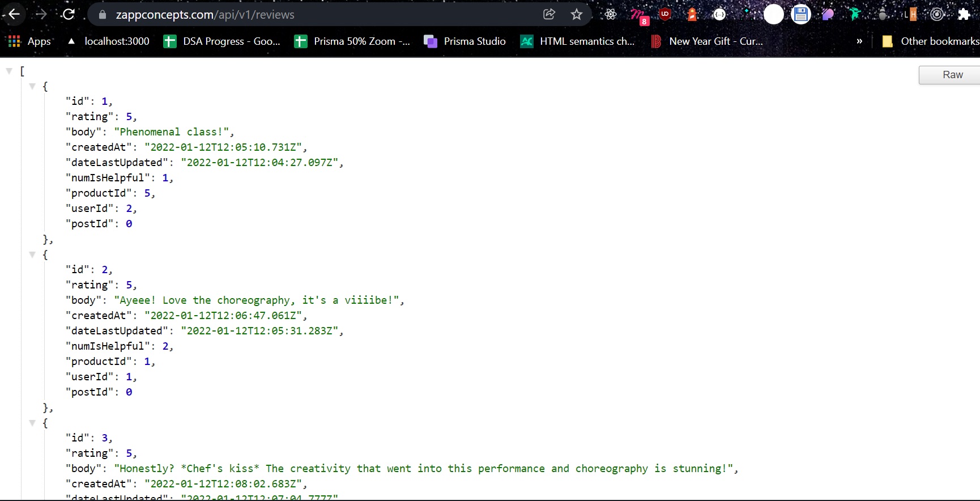Click the "productId": 5 line
The height and width of the screenshot is (501, 980).
[110, 193]
